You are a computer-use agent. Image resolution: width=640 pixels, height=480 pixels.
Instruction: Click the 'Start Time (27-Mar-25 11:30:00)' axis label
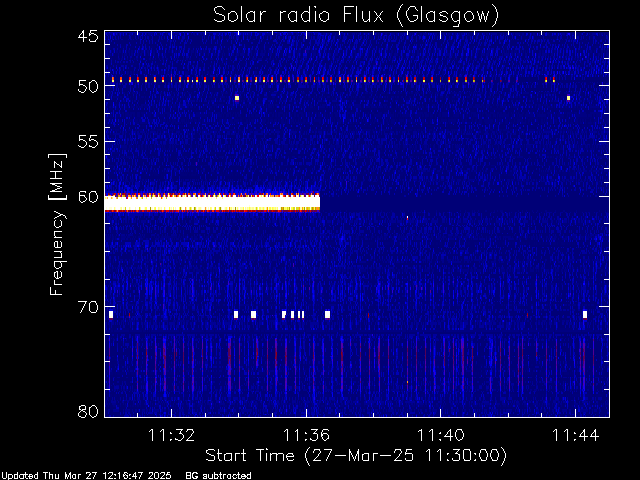356,456
